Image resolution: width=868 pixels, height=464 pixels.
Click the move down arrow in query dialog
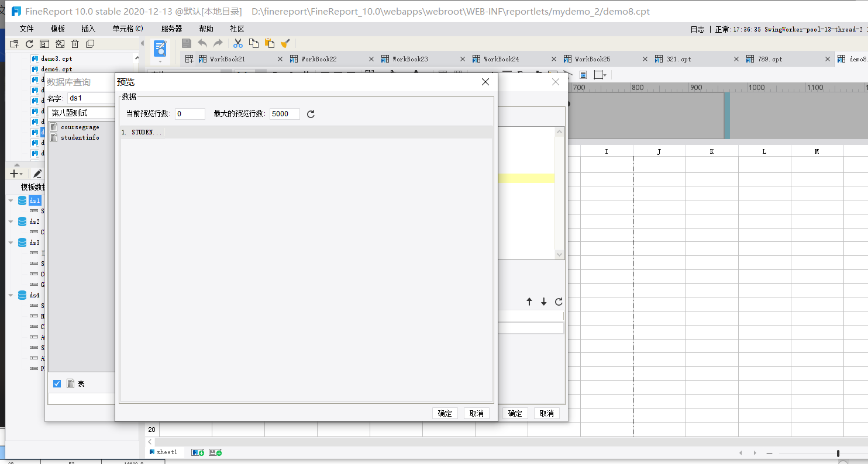(x=544, y=302)
